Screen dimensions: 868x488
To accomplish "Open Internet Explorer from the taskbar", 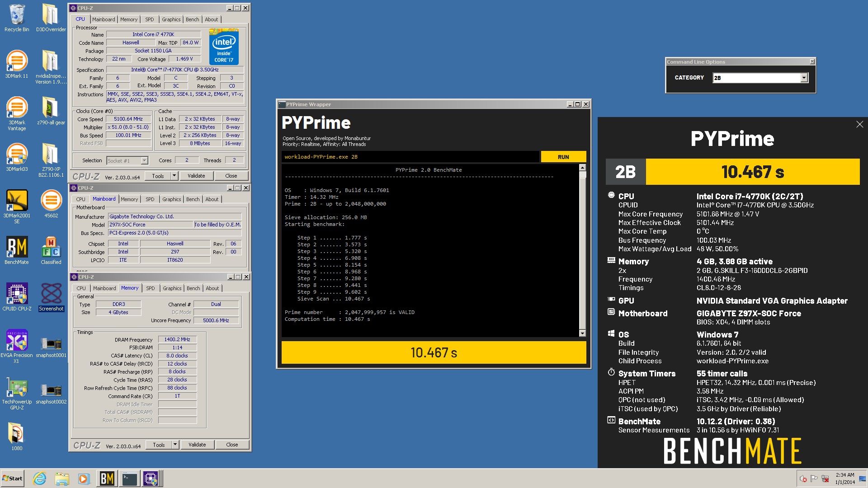I will 40,479.
